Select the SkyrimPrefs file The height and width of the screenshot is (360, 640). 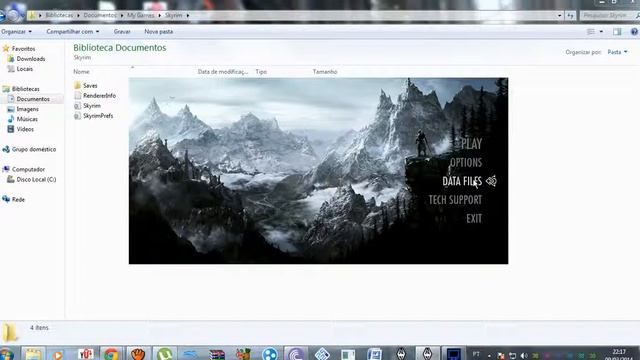93,116
